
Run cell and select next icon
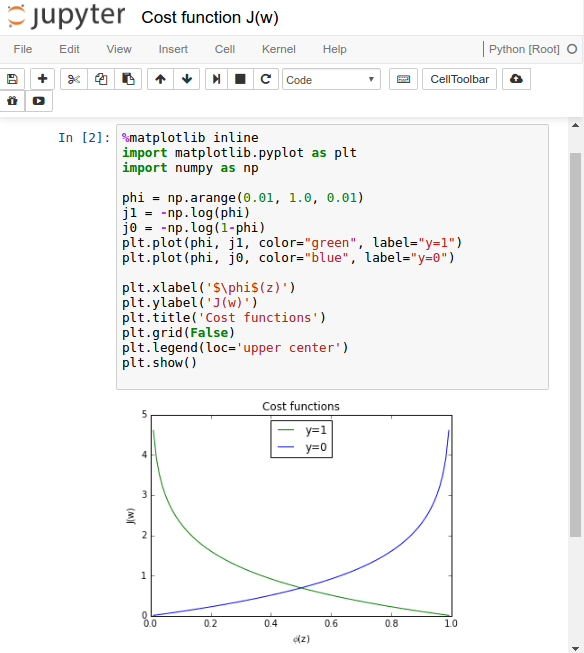pyautogui.click(x=216, y=79)
